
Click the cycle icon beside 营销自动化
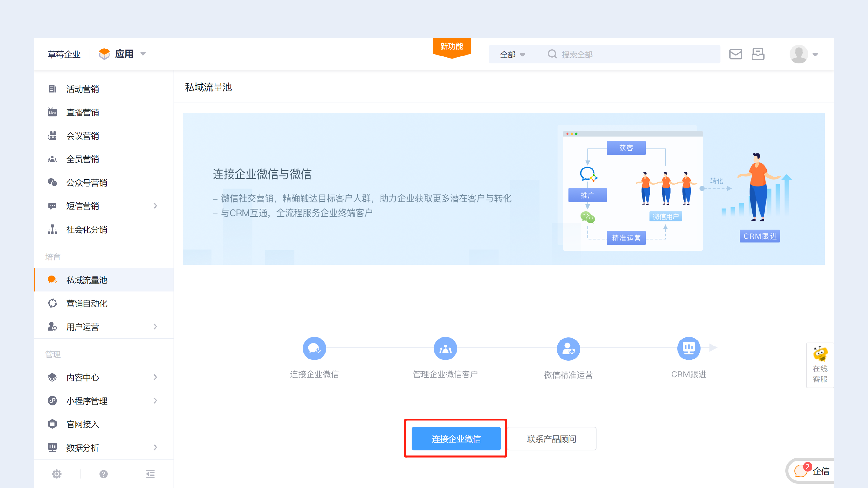point(52,303)
